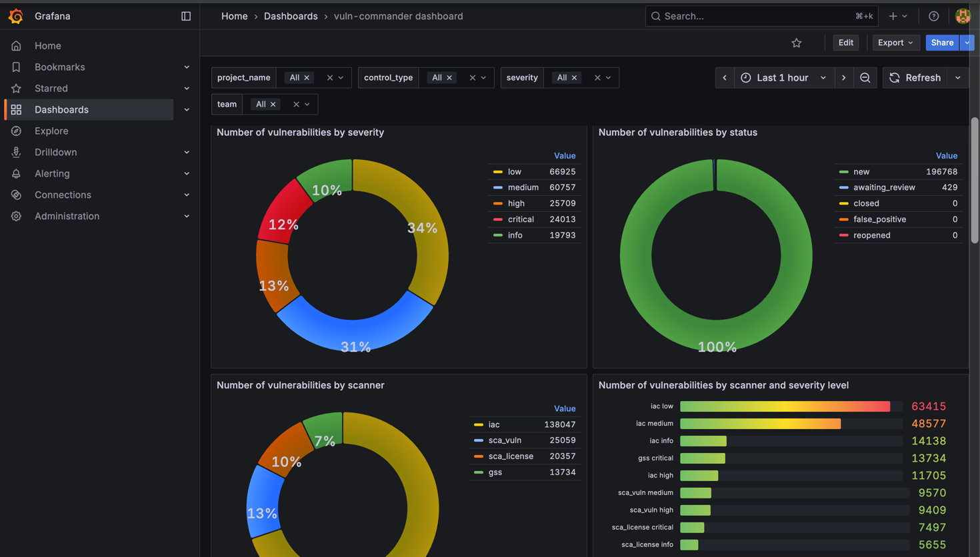Open the Last 1 hour time range picker

click(783, 78)
